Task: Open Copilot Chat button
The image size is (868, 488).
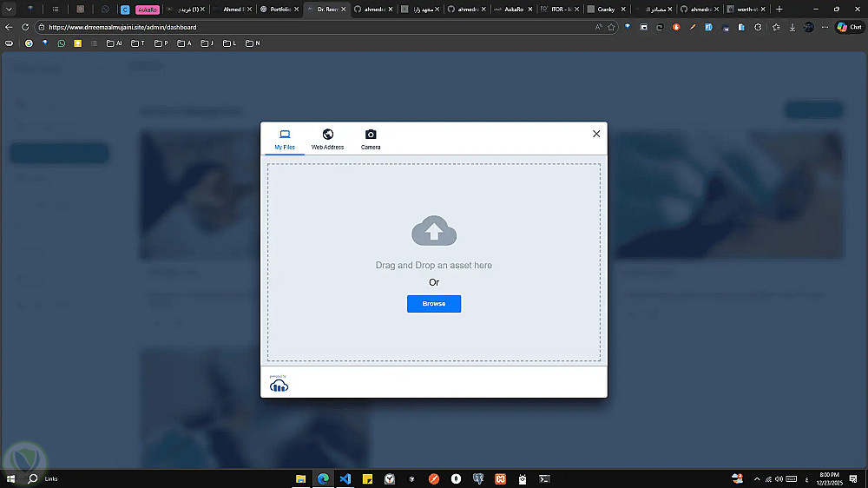Action: tap(849, 27)
